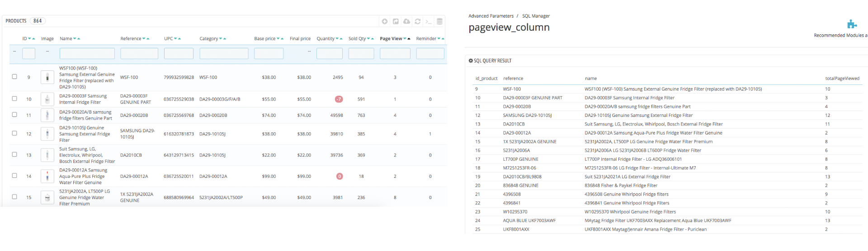
Task: Open the show SQL query icon
Action: (429, 21)
